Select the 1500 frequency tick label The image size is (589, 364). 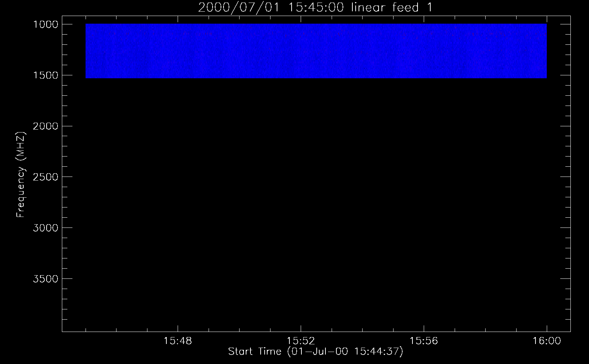click(46, 75)
